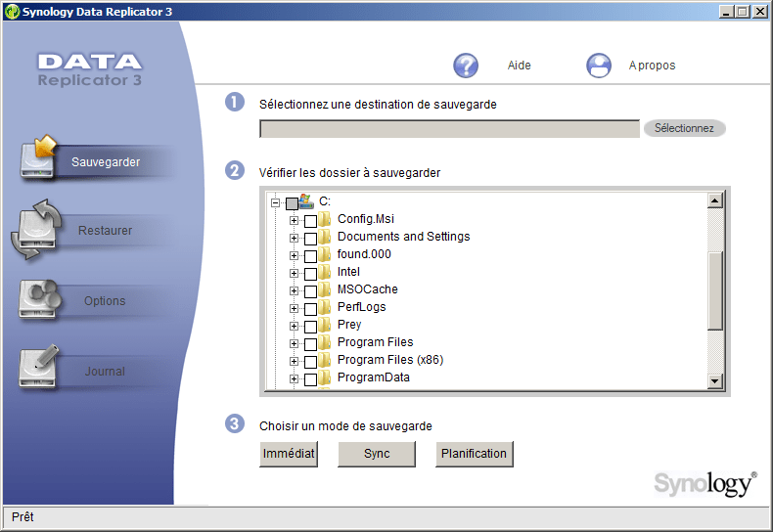
Task: Open the Sauvegarder section
Action: (x=106, y=162)
